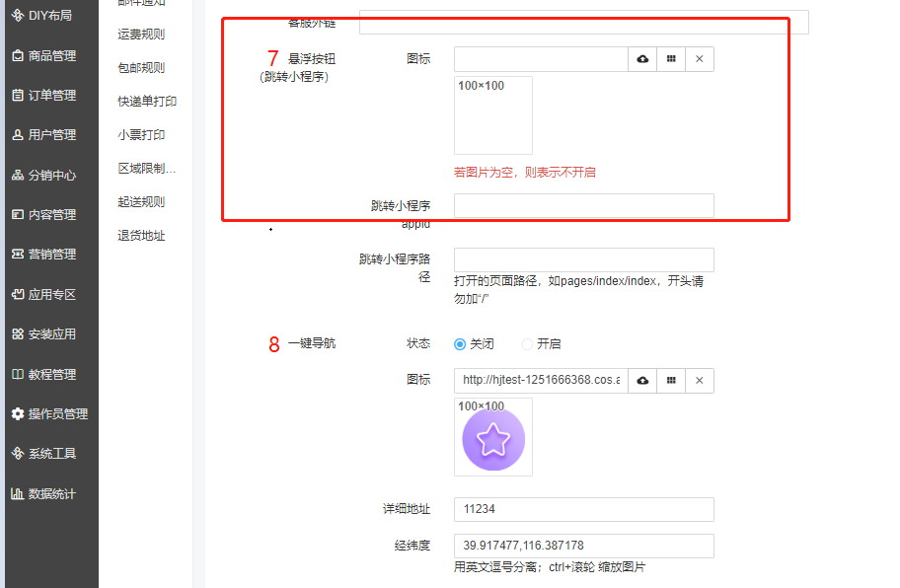Click the 用户管理 person icon

18,135
